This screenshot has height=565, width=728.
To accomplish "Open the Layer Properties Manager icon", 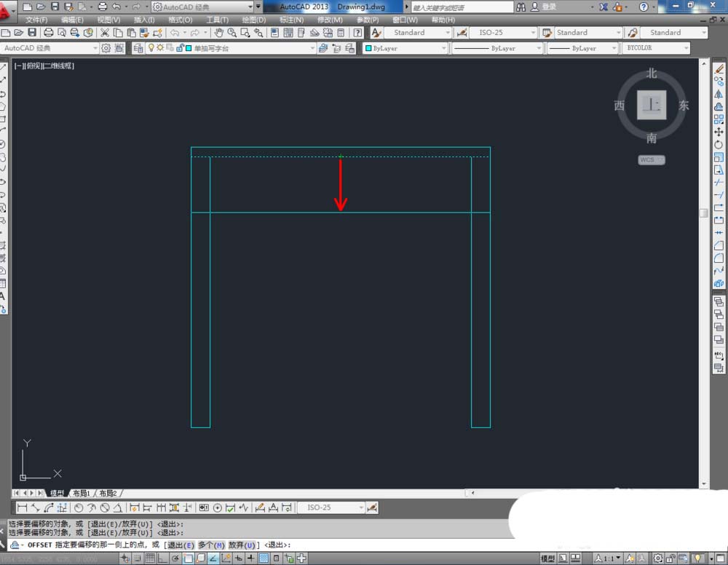I will tap(138, 48).
